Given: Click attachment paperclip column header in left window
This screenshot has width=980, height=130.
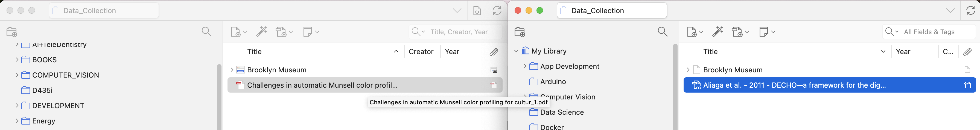Looking at the screenshot, I should 494,52.
